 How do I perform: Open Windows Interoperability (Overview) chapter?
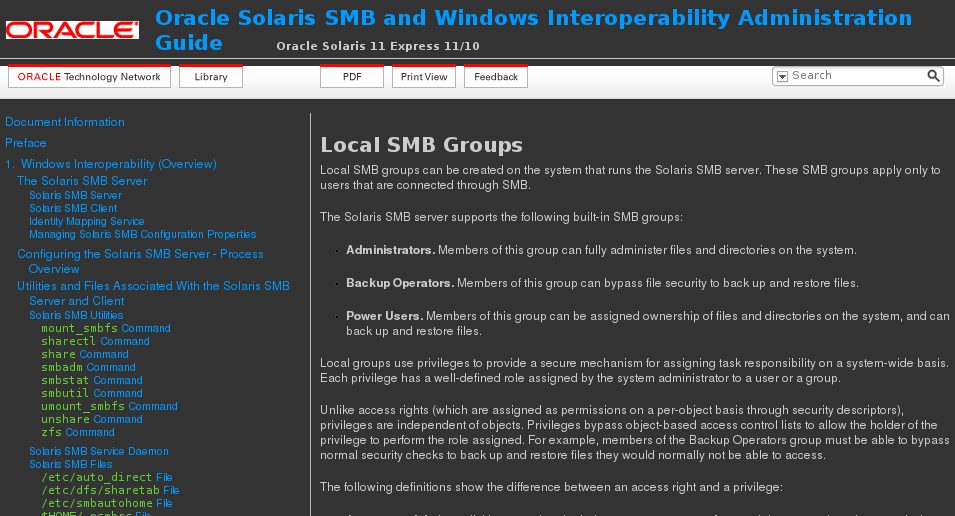tap(119, 164)
